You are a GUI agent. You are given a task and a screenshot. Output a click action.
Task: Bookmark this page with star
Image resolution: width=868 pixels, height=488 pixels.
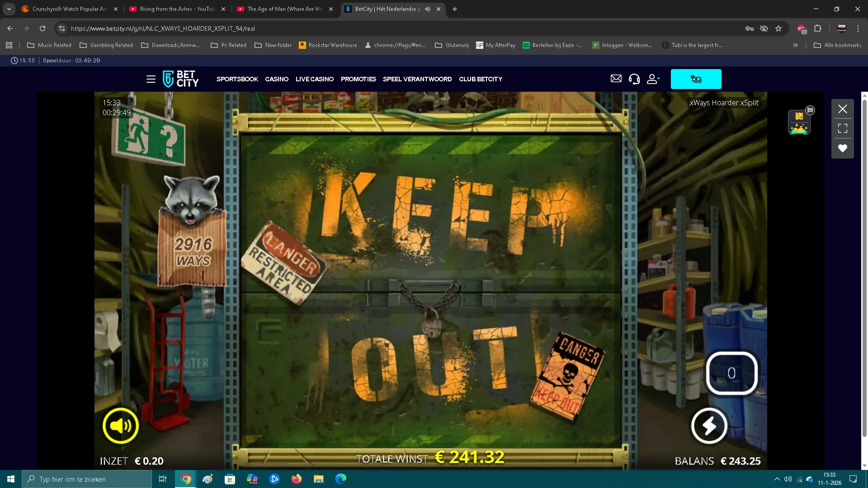(778, 28)
